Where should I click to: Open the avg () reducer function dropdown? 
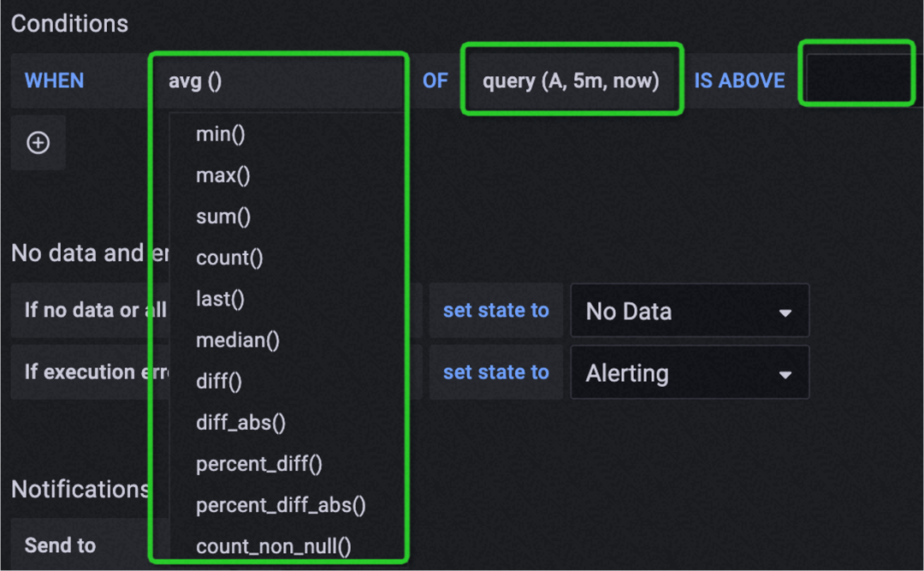[x=195, y=81]
